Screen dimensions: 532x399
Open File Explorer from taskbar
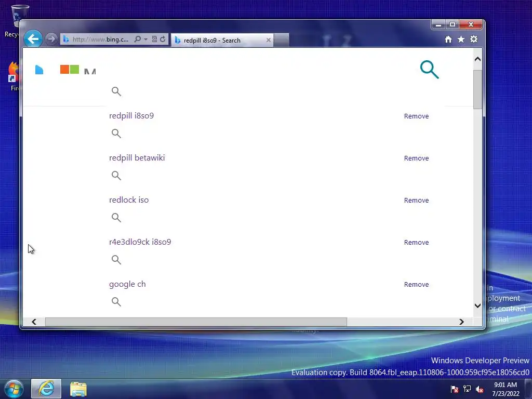[x=78, y=389]
